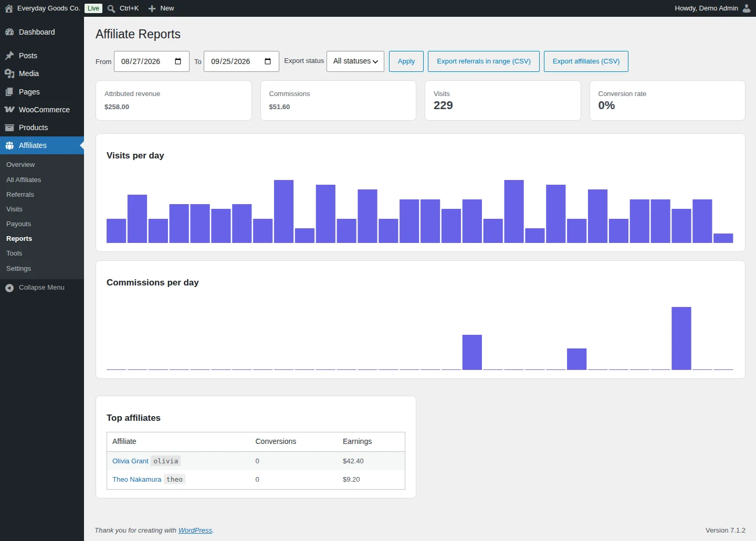The image size is (756, 541).
Task: Click the home icon beside Everyday Goods Co.
Action: (9, 8)
